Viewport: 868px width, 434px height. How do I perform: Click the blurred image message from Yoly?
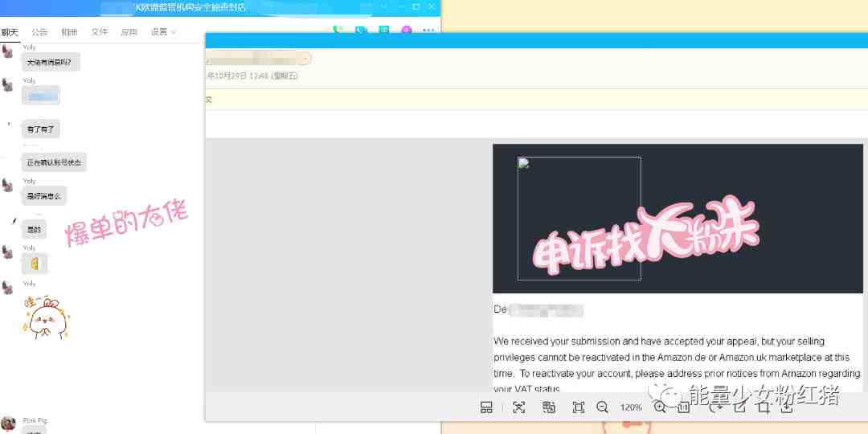click(40, 96)
